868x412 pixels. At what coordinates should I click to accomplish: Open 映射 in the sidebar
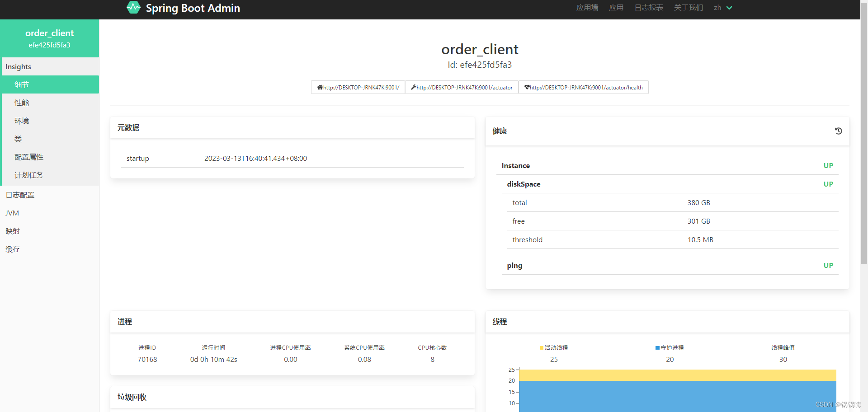tap(50, 231)
